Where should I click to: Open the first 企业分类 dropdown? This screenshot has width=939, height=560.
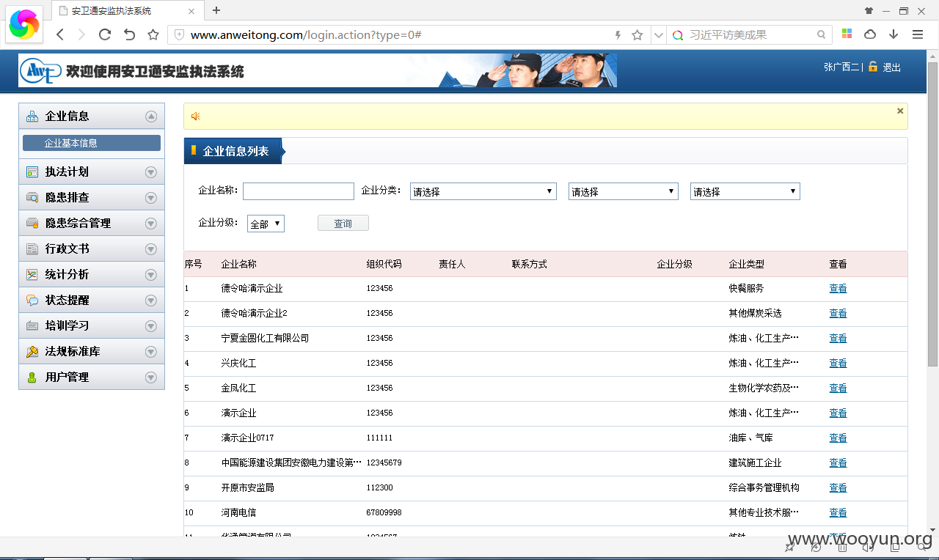[x=483, y=191]
